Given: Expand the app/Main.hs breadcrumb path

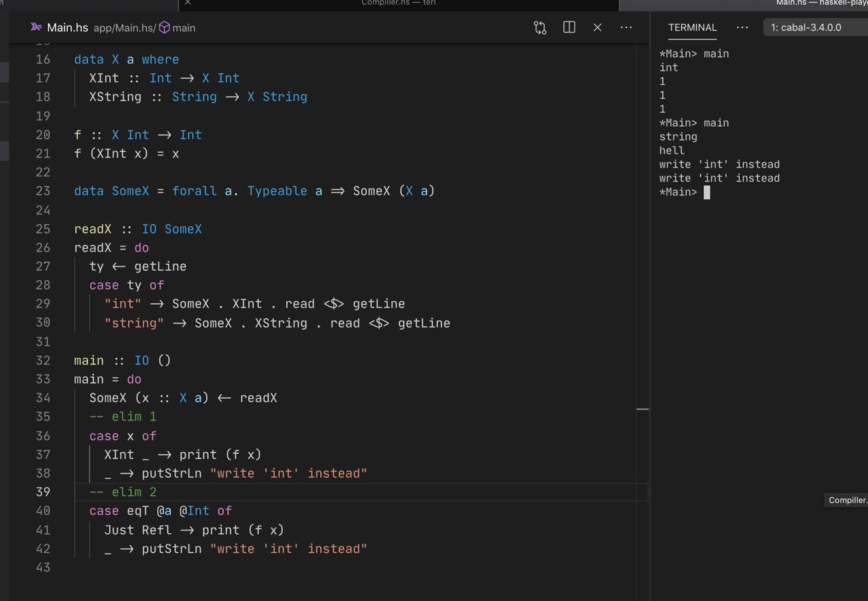Looking at the screenshot, I should click(123, 28).
